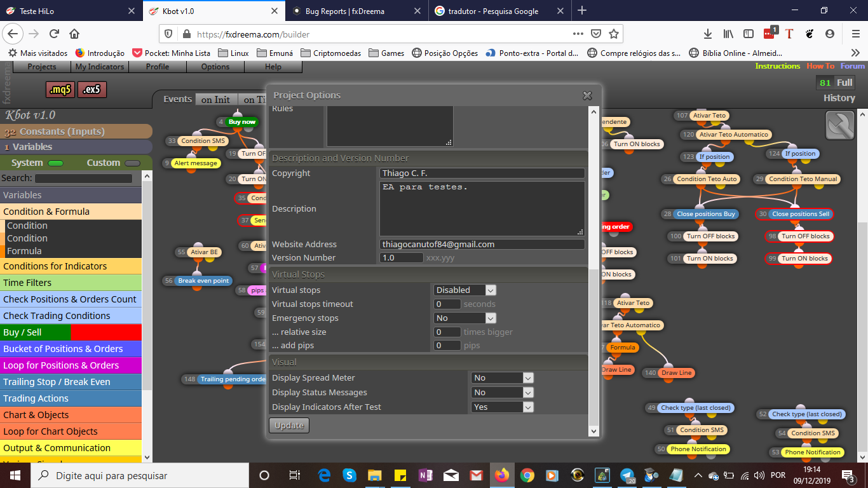Viewport: 868px width, 488px height.
Task: Toggle the System variables switch
Action: [56, 163]
